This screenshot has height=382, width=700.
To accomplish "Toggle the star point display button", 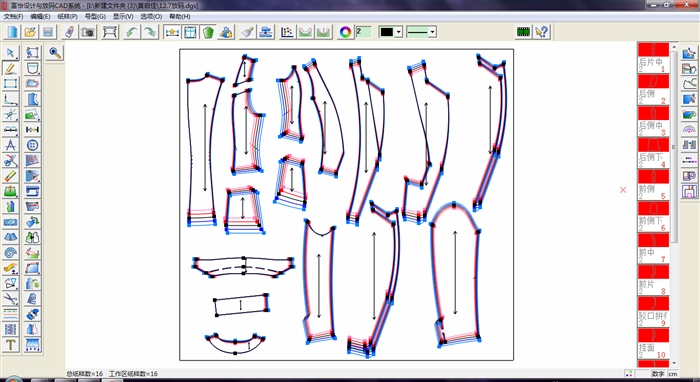I will [x=172, y=32].
